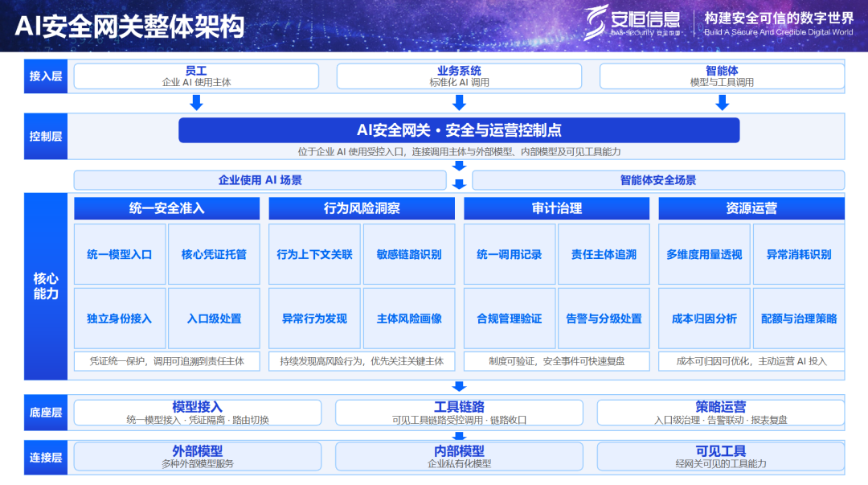Click the 可见工具 connection layer box
Image resolution: width=868 pixels, height=485 pixels.
[721, 457]
